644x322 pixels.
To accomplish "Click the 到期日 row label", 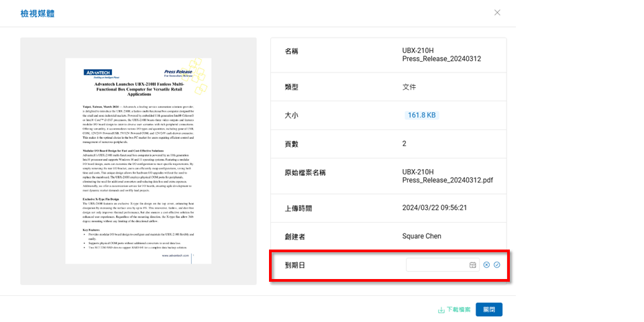I will coord(295,265).
